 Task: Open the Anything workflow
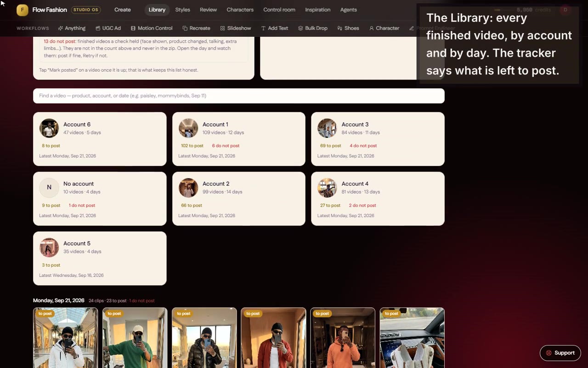71,28
